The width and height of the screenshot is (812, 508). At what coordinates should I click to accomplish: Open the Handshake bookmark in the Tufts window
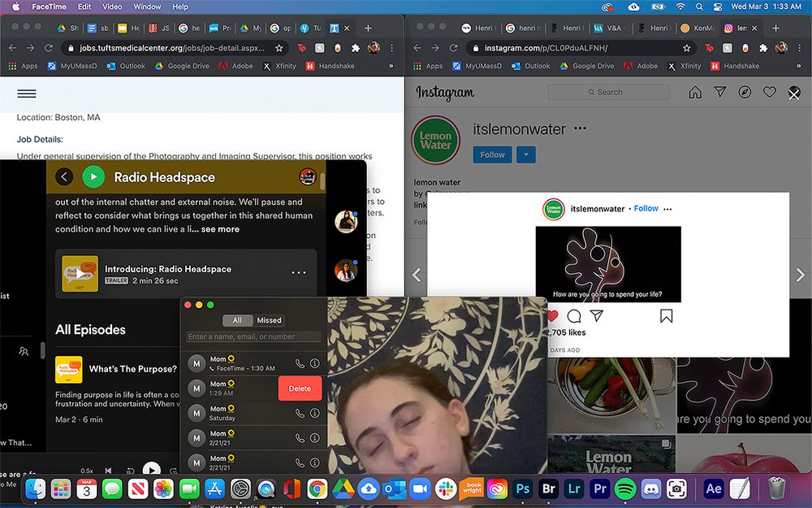[x=330, y=66]
